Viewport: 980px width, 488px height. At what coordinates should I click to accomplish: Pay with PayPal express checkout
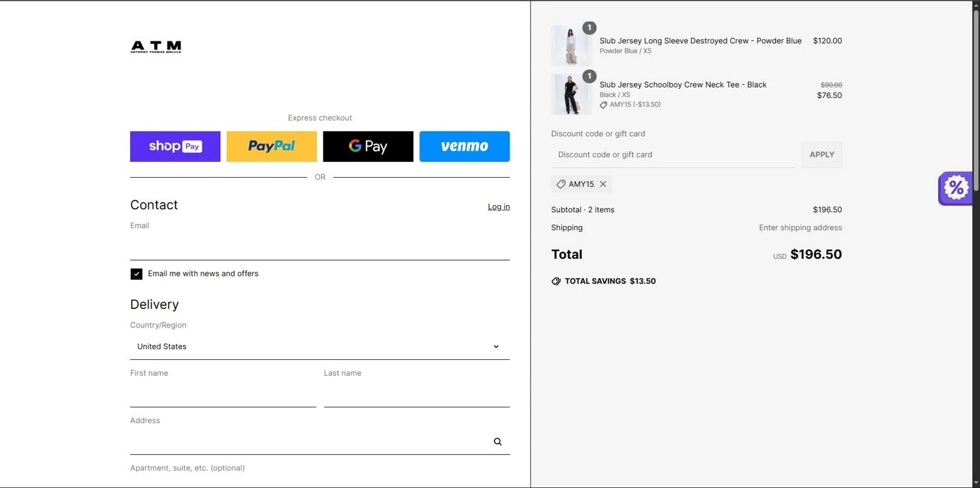[272, 146]
